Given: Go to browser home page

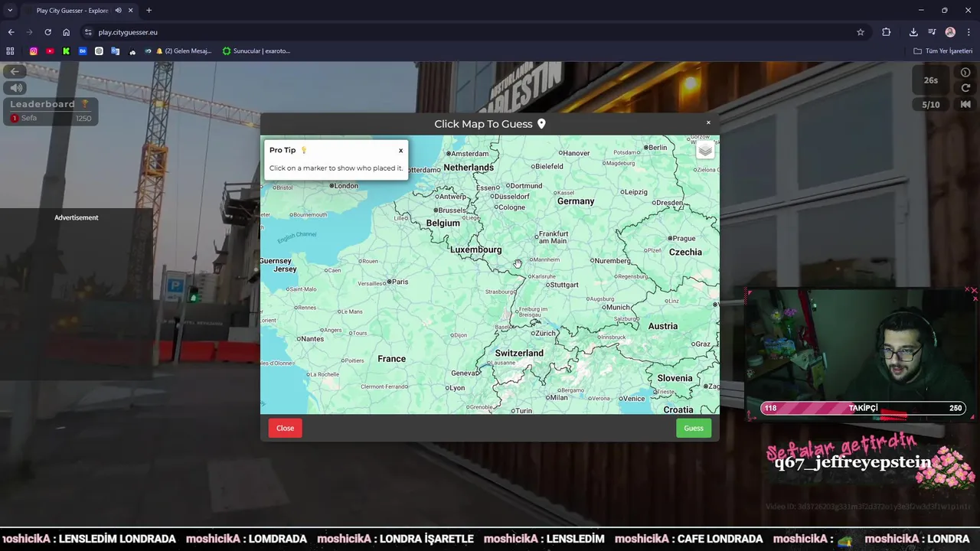Looking at the screenshot, I should click(66, 32).
